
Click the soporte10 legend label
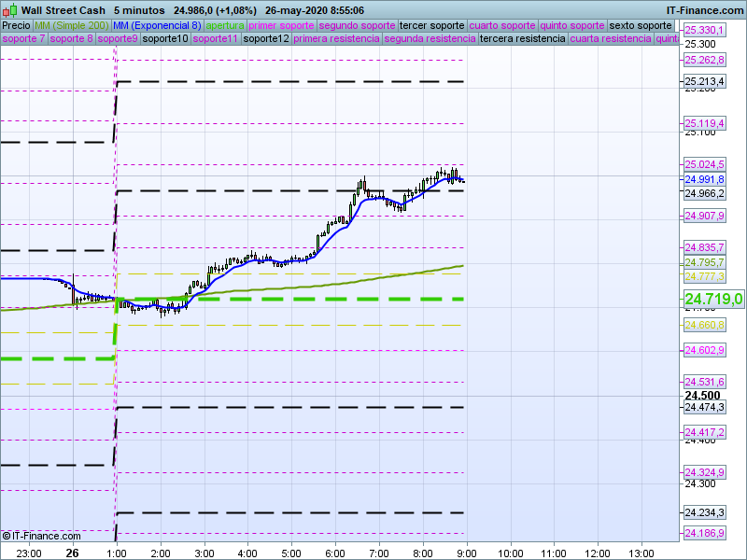(x=165, y=39)
